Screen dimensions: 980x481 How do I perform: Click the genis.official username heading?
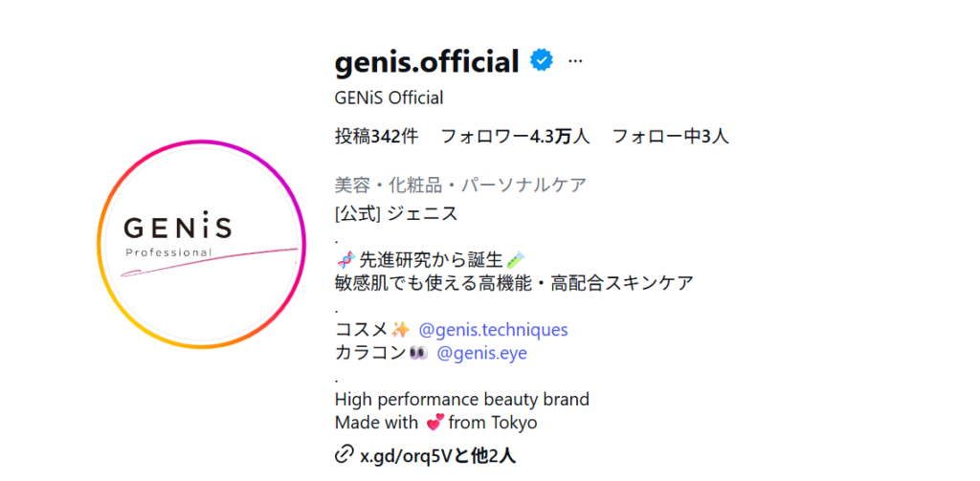427,62
